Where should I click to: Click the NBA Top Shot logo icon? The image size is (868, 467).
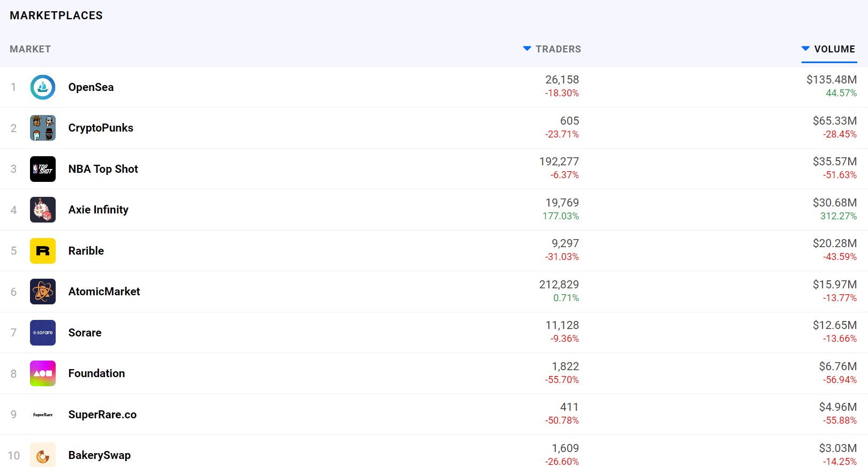[x=43, y=169]
